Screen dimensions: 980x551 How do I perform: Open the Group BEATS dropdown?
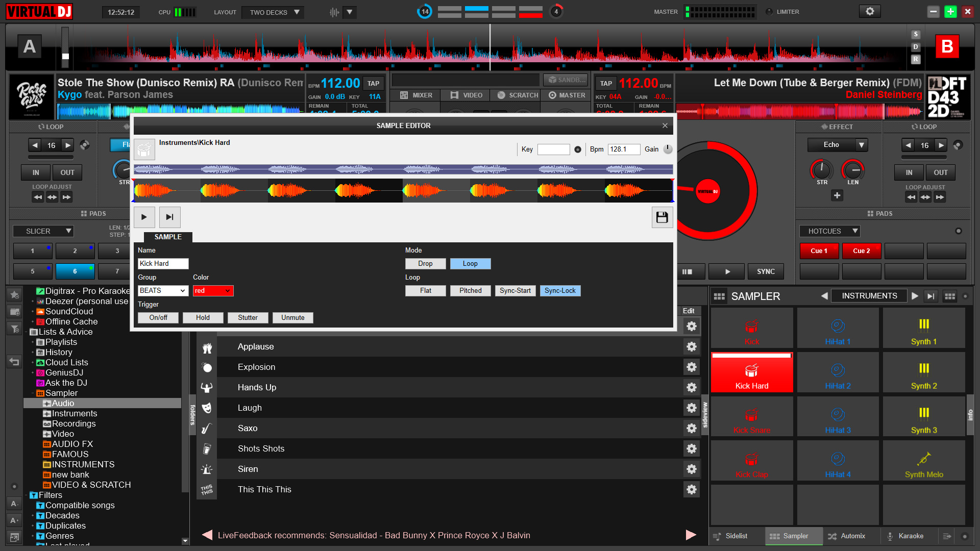coord(163,291)
